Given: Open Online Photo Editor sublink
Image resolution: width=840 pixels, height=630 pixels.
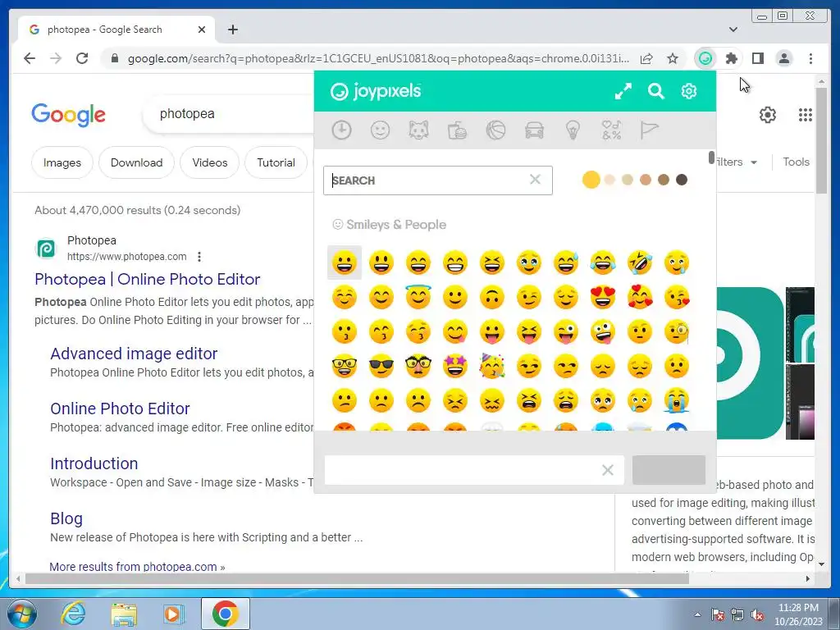Looking at the screenshot, I should point(120,409).
